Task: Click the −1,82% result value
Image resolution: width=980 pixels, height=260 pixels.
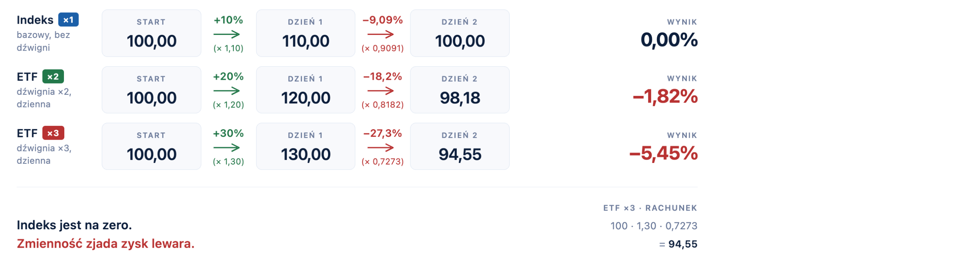Action: click(665, 96)
